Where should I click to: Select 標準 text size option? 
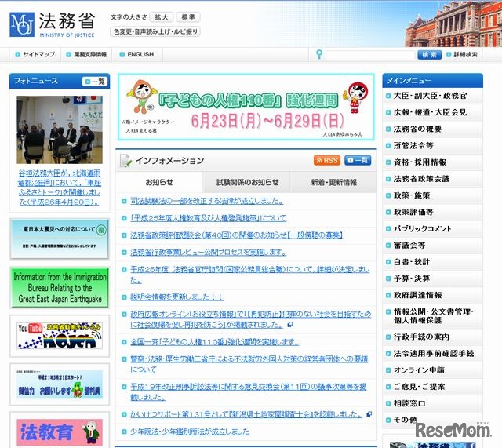click(188, 17)
